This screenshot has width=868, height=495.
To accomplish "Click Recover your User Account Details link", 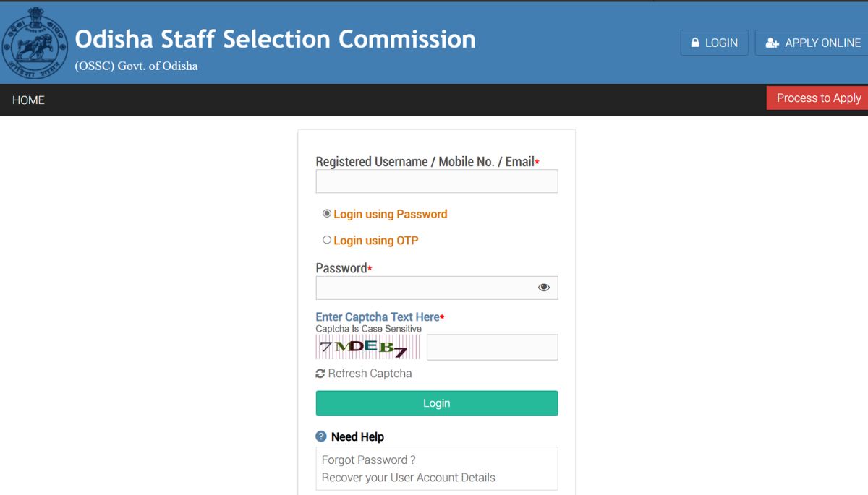I will [x=408, y=478].
